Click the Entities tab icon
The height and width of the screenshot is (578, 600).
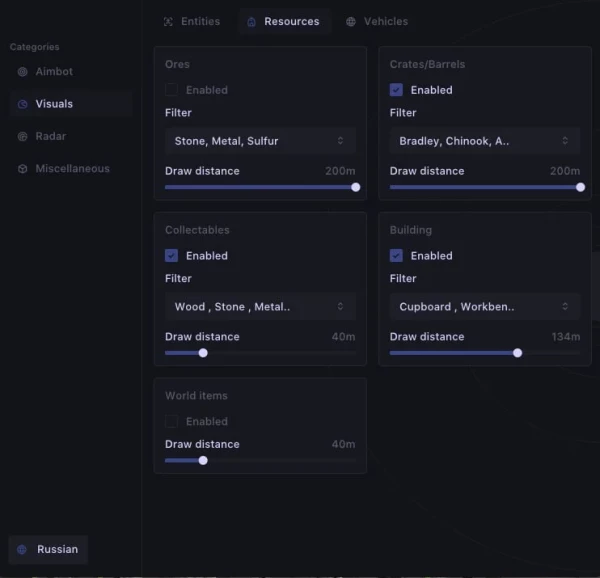click(x=168, y=21)
